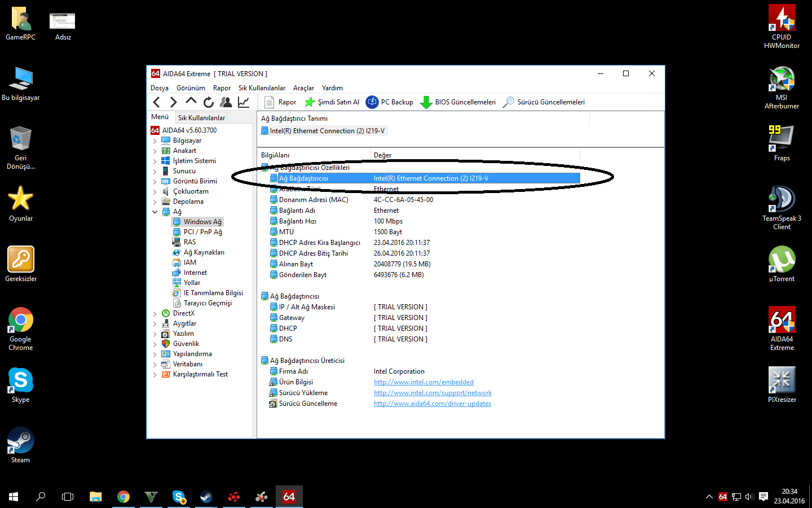Open PC Backup from the toolbar
Viewport: 812px width, 508px height.
point(390,102)
